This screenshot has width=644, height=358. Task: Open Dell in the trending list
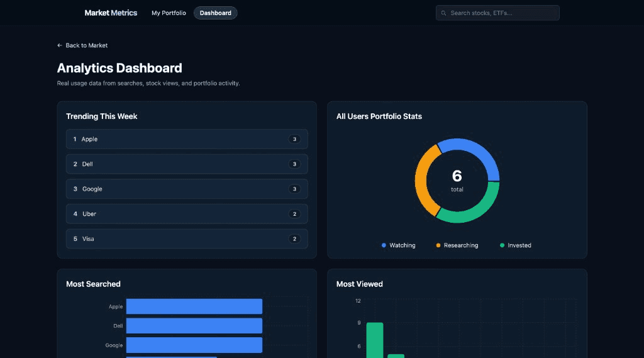point(187,164)
